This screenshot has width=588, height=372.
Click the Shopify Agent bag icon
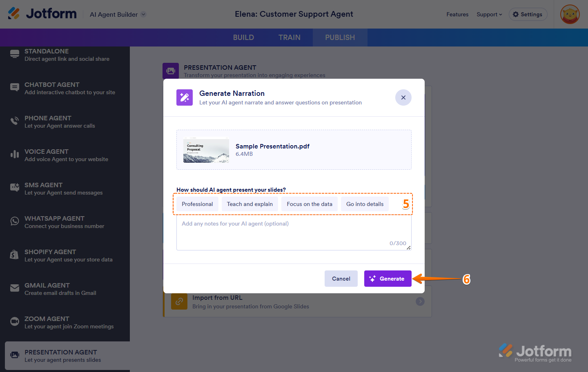[x=14, y=255]
